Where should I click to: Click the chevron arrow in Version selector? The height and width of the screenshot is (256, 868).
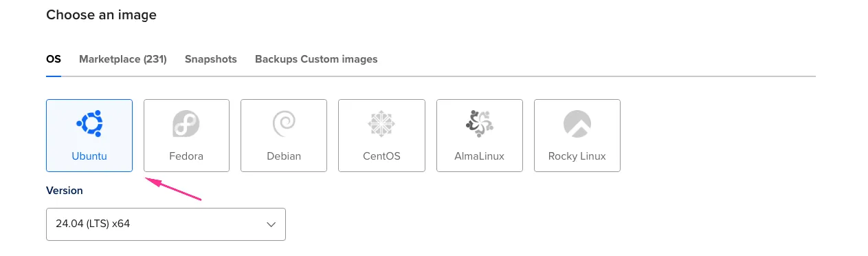[x=271, y=224]
